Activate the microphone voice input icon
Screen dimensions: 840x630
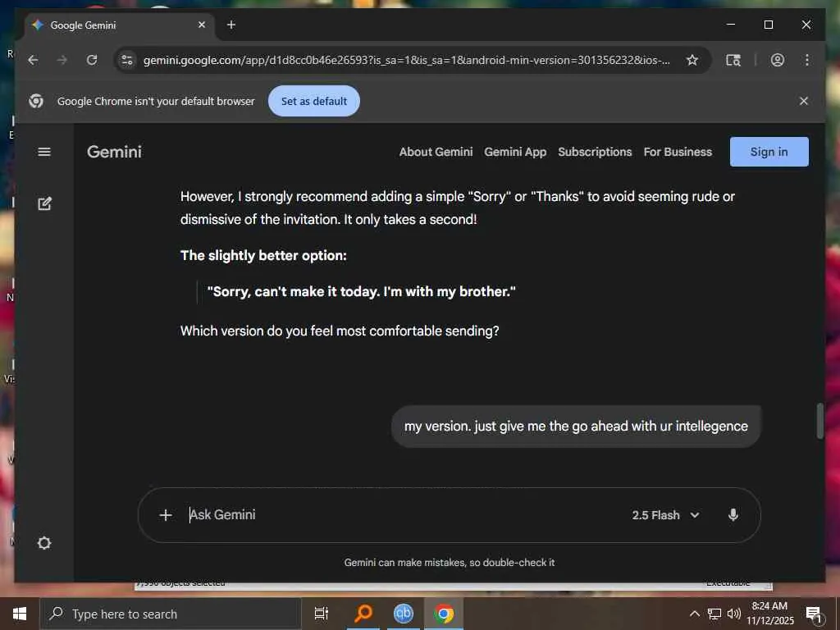tap(733, 515)
